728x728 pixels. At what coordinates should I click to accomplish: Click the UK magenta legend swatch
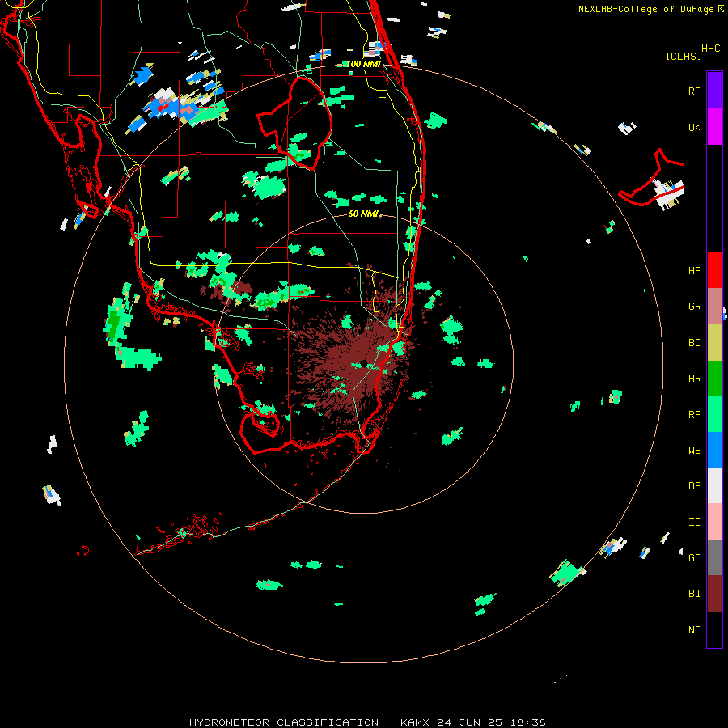714,127
